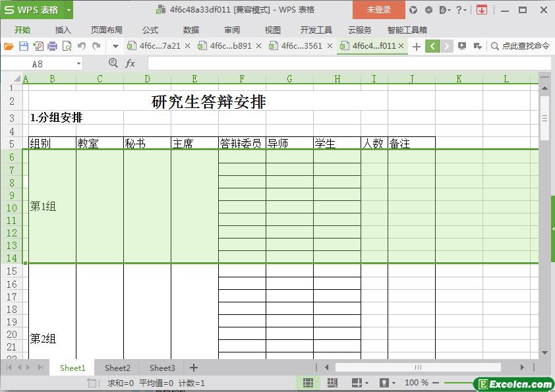Click the Undo arrow icon
This screenshot has width=555, height=392.
click(x=82, y=46)
